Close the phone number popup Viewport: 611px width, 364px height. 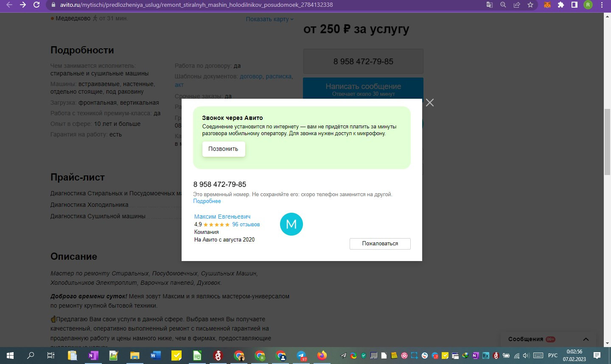pyautogui.click(x=430, y=103)
